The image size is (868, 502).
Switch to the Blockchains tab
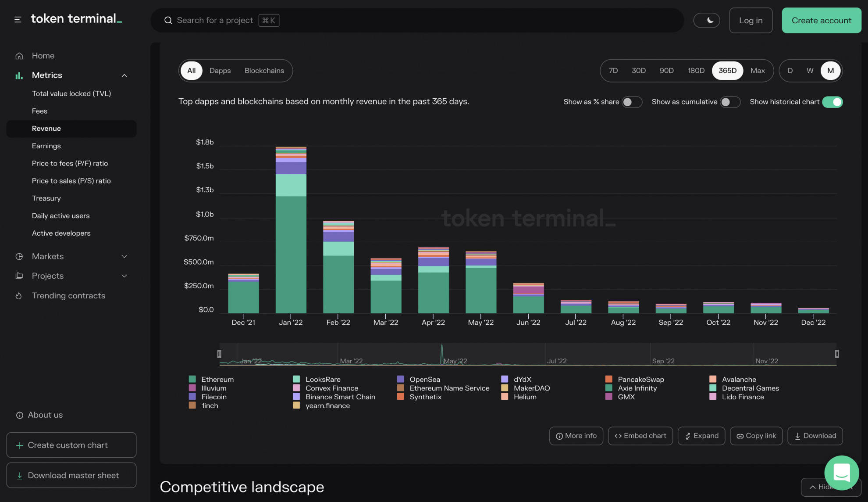264,71
